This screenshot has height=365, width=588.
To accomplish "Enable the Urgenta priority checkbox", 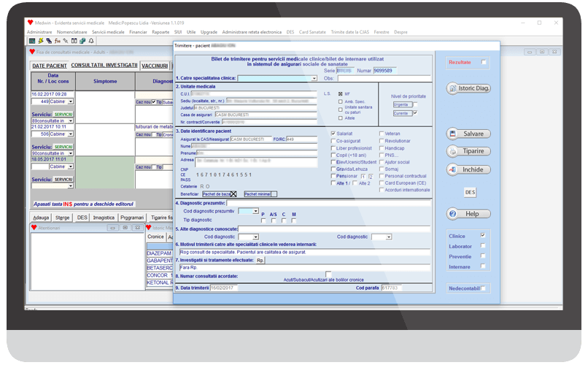I will (415, 104).
